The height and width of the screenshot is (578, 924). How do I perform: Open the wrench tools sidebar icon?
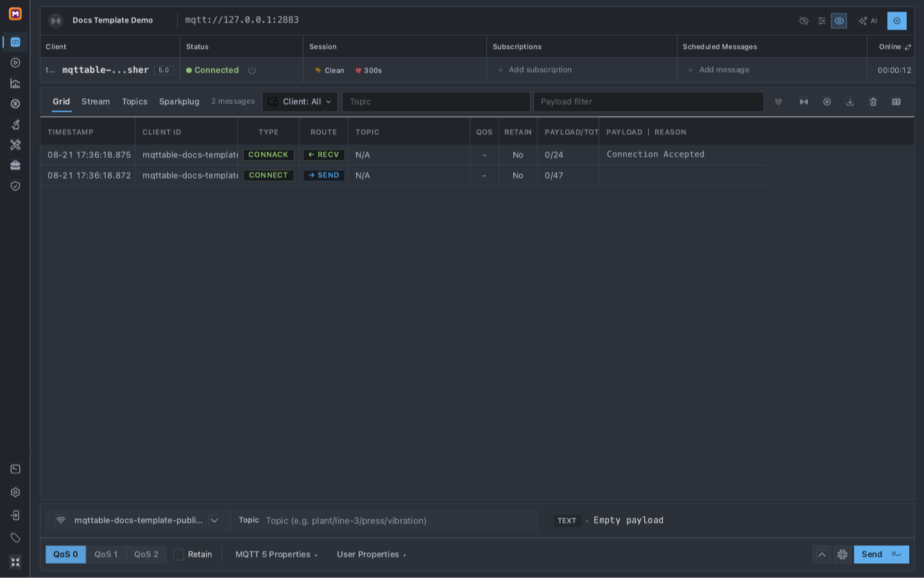tap(15, 145)
